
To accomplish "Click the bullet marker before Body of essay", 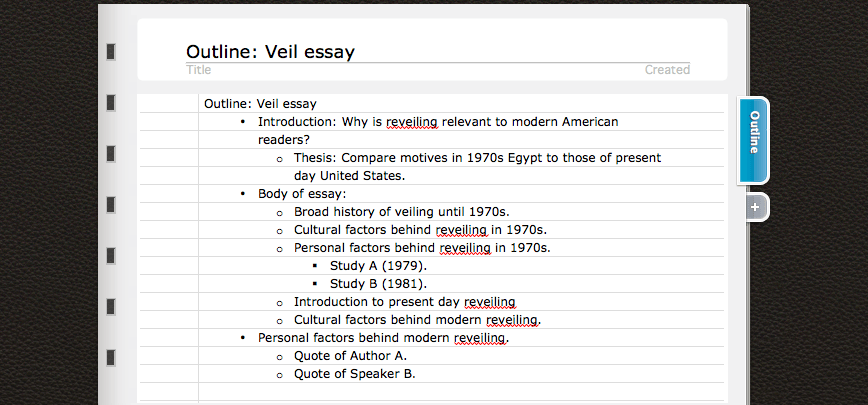I will 242,194.
